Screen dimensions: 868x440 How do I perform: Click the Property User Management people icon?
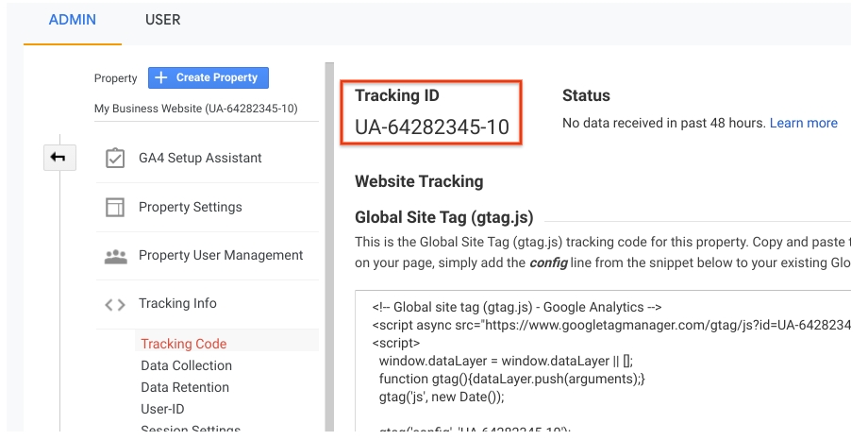click(x=115, y=256)
